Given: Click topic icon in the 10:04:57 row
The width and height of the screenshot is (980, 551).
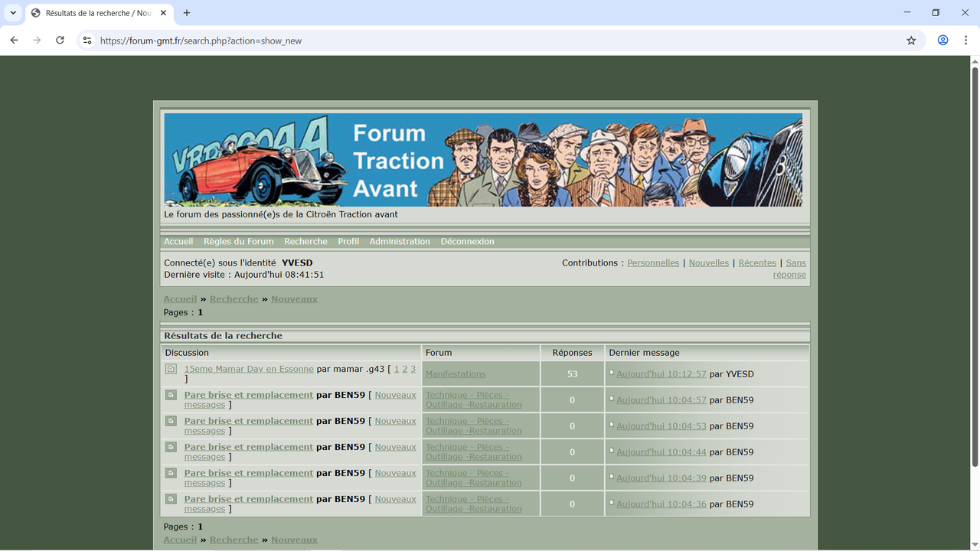Looking at the screenshot, I should 171,395.
